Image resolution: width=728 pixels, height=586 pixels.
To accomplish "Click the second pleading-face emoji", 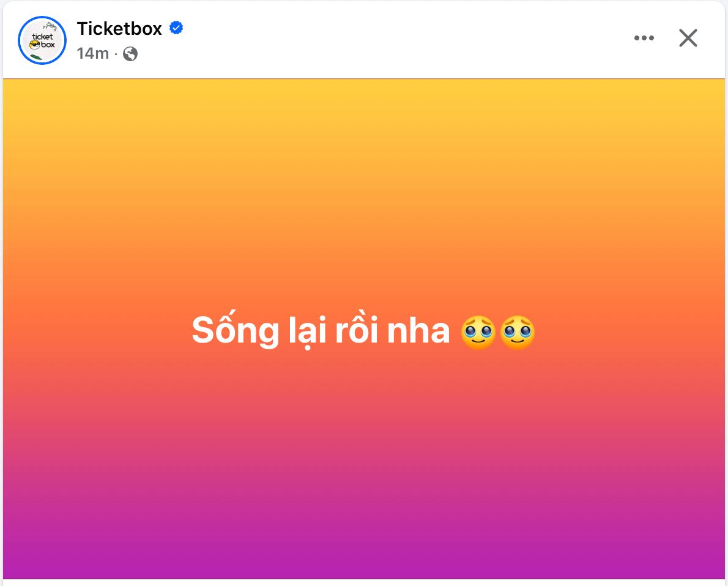I will 518,332.
